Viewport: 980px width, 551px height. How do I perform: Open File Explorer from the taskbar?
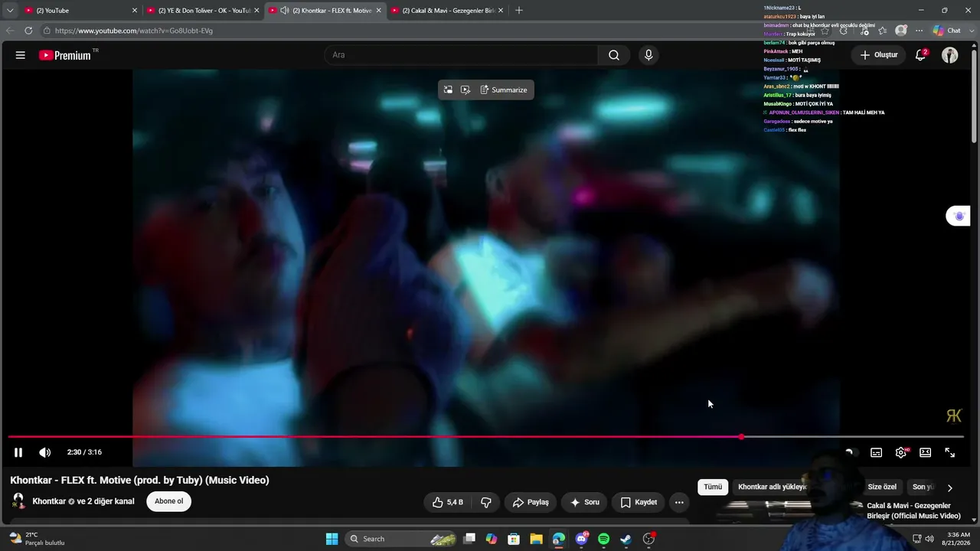tap(536, 539)
